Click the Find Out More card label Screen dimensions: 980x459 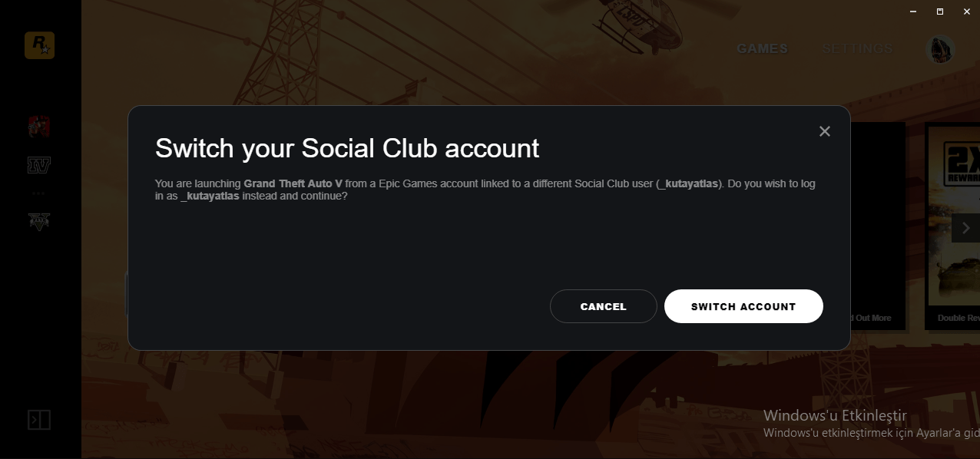click(x=871, y=318)
